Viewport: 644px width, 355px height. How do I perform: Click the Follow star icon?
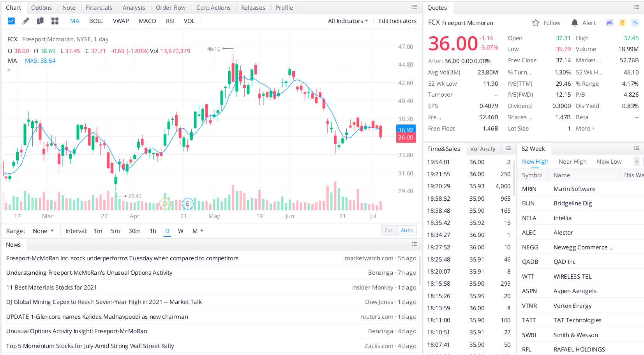(x=536, y=23)
